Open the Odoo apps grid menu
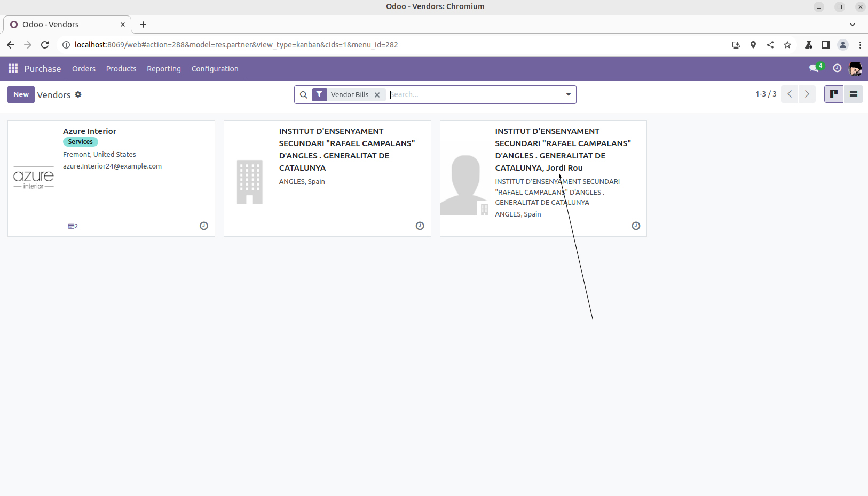 tap(13, 69)
